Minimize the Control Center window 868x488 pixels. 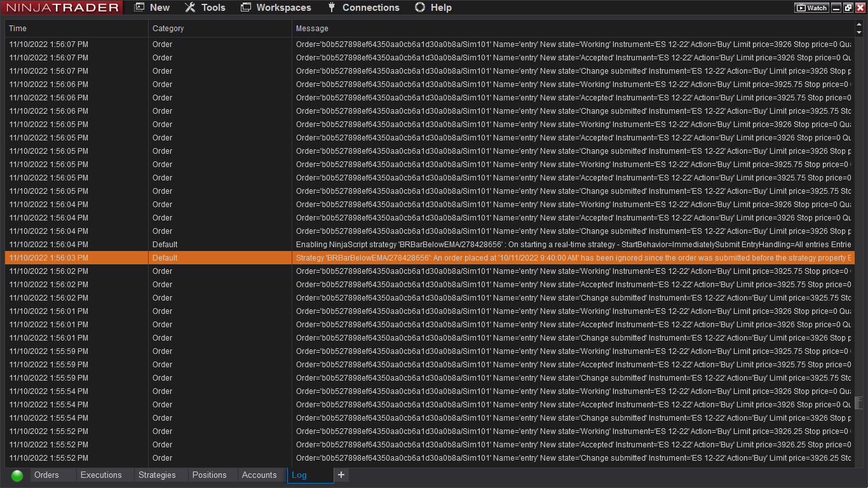[836, 8]
